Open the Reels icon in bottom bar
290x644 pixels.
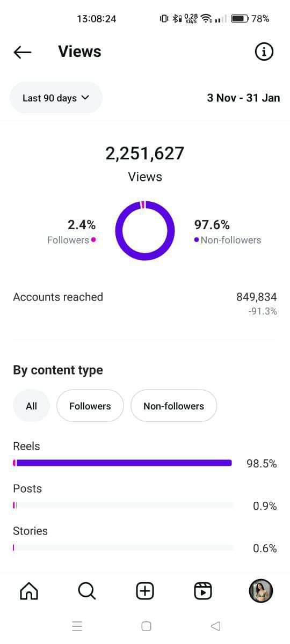pyautogui.click(x=202, y=591)
